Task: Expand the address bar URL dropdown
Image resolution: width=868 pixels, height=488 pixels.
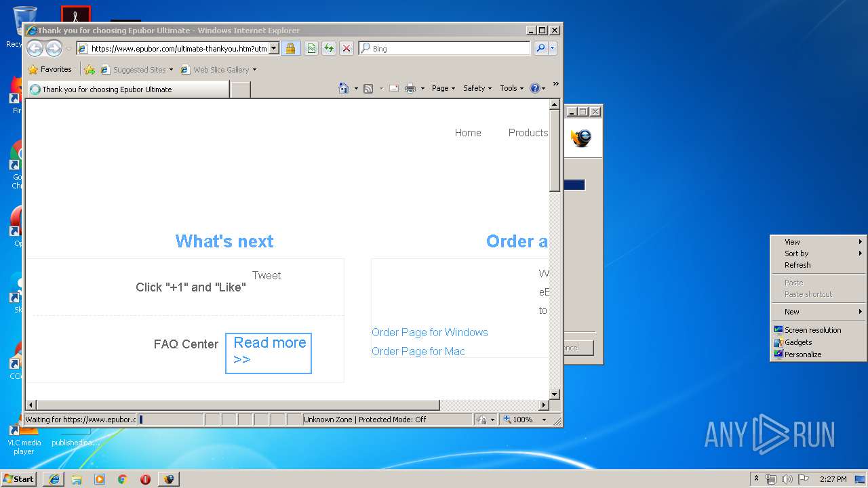Action: tap(274, 48)
